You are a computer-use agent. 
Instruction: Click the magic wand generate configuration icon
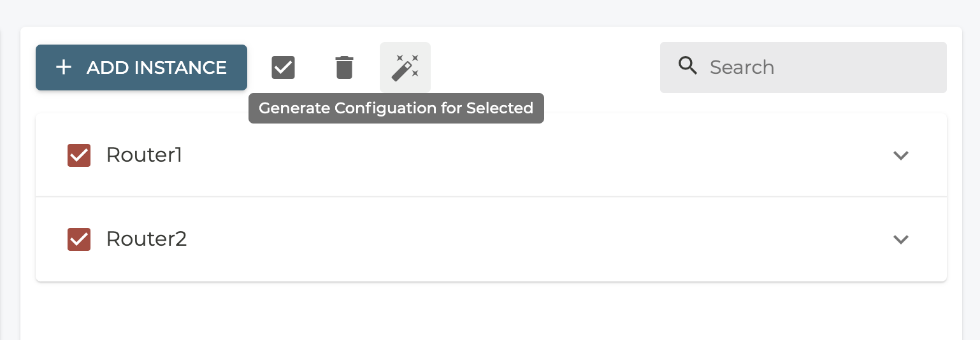405,67
